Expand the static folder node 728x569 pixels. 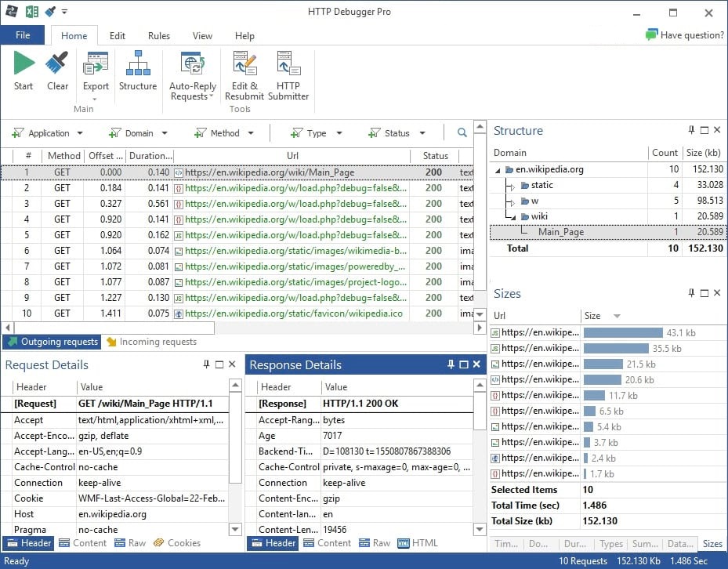click(512, 187)
